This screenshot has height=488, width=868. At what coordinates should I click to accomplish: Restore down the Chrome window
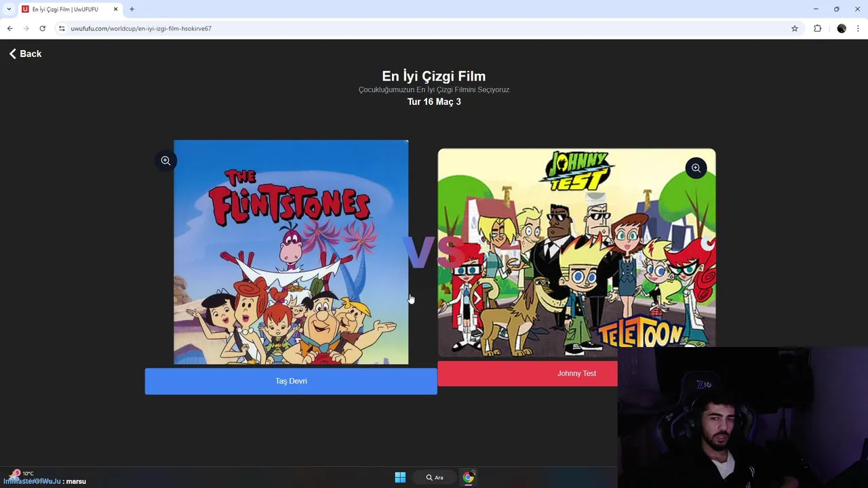pos(836,9)
